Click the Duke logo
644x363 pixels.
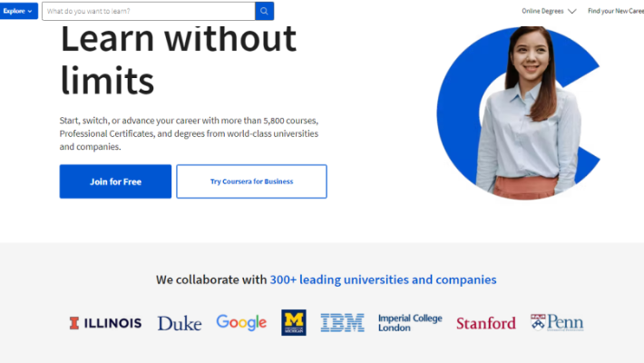[x=179, y=323]
